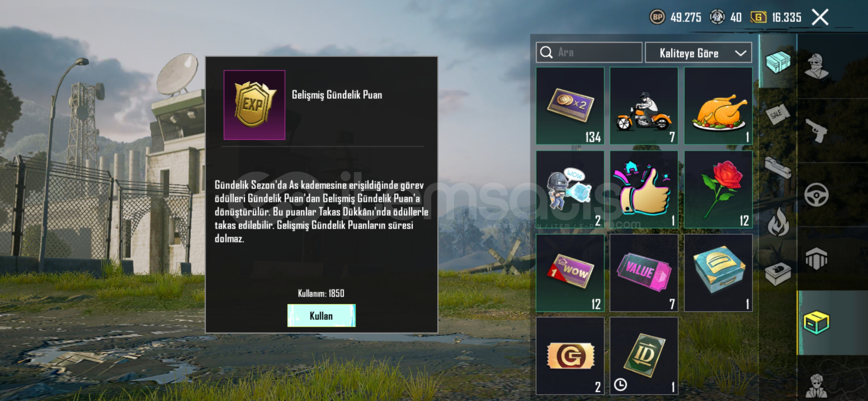The height and width of the screenshot is (401, 868).
Task: Expand sort options via chevron arrow
Action: pos(740,53)
